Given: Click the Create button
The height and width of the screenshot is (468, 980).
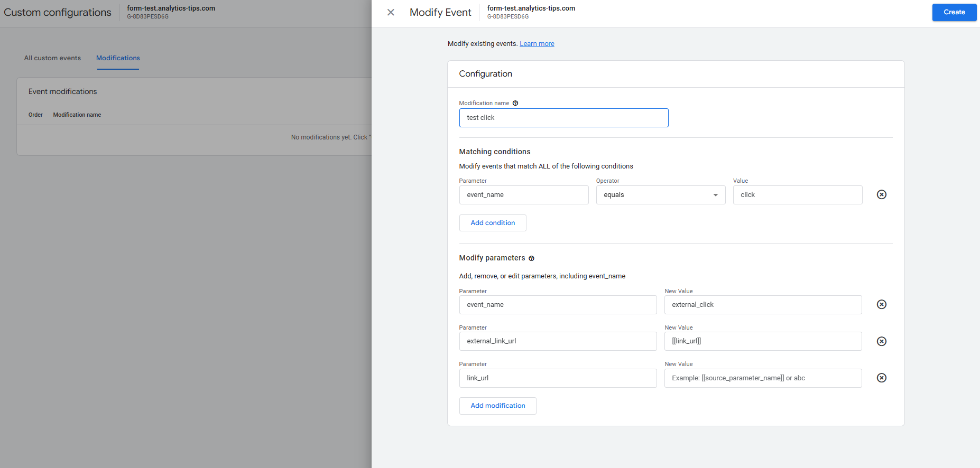Looking at the screenshot, I should coord(954,12).
